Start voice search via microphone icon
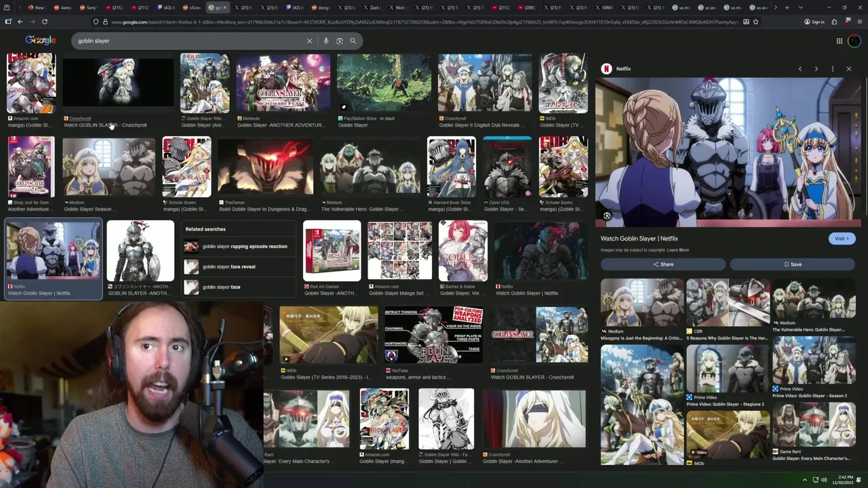 [326, 41]
